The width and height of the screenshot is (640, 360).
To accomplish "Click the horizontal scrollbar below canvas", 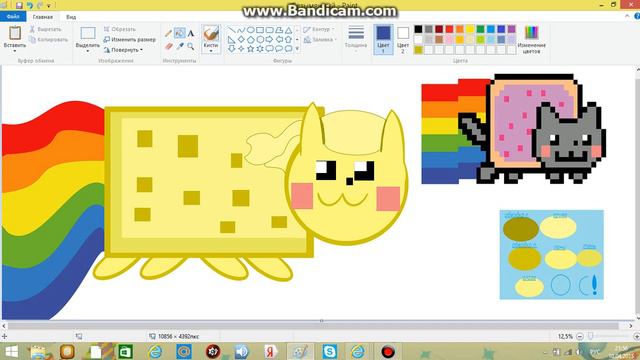I will [313, 326].
